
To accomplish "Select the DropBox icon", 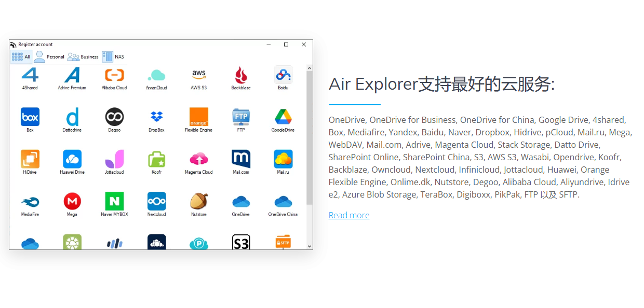I will pyautogui.click(x=156, y=117).
